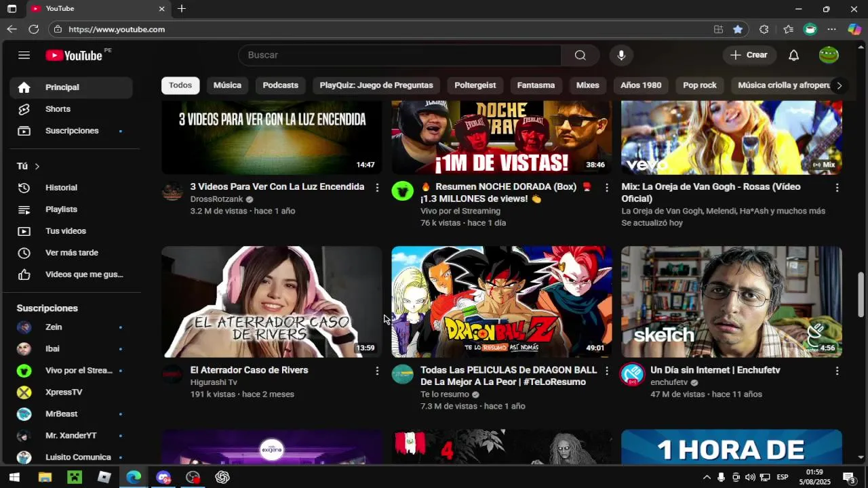Image resolution: width=868 pixels, height=488 pixels.
Task: Open the Copilot sidebar icon
Action: [854, 29]
